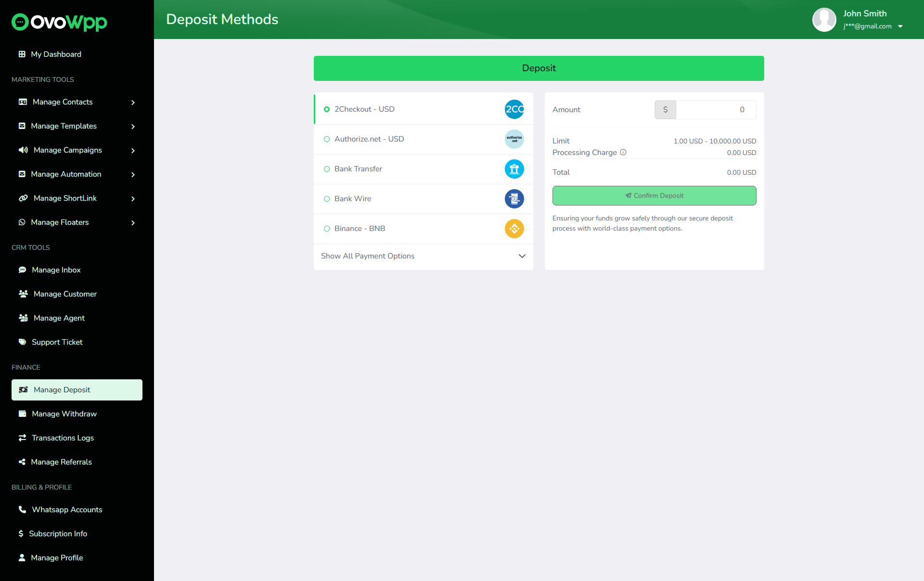The height and width of the screenshot is (581, 924).
Task: Click the 2Checkout logo icon
Action: 514,109
